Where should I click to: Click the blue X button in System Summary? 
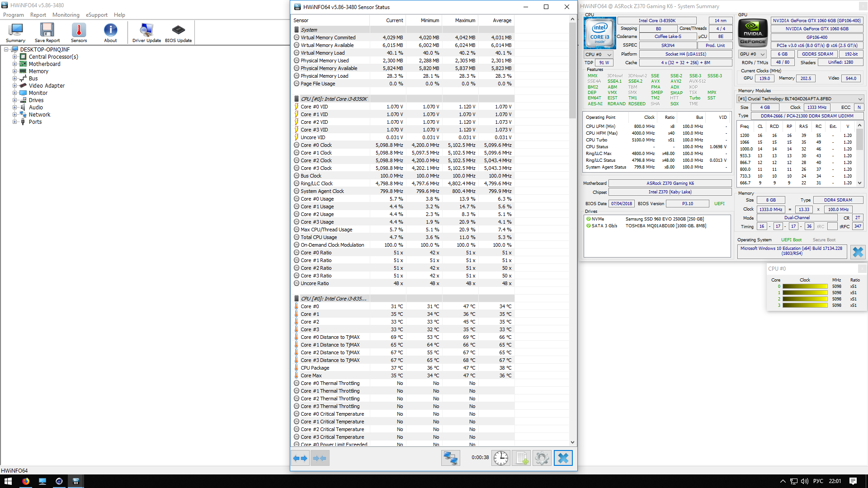[857, 252]
